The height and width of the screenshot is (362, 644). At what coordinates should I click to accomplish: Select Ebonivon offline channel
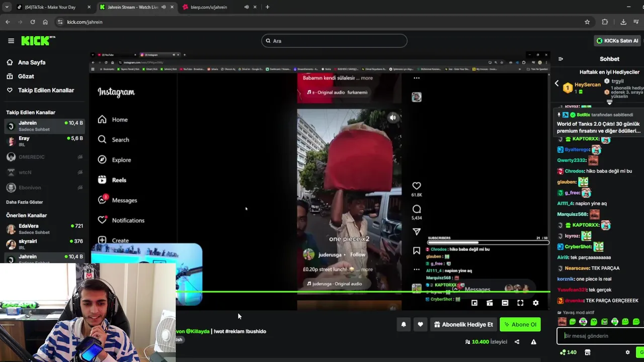click(44, 188)
